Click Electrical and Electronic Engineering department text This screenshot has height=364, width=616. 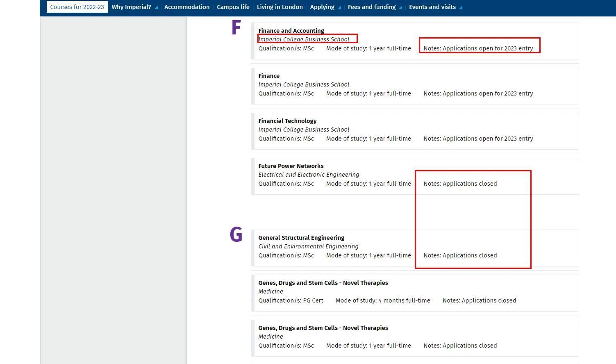309,175
